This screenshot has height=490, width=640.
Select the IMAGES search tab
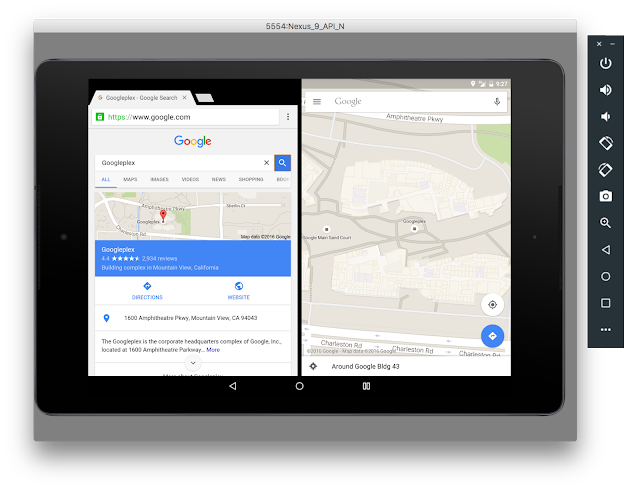point(159,179)
